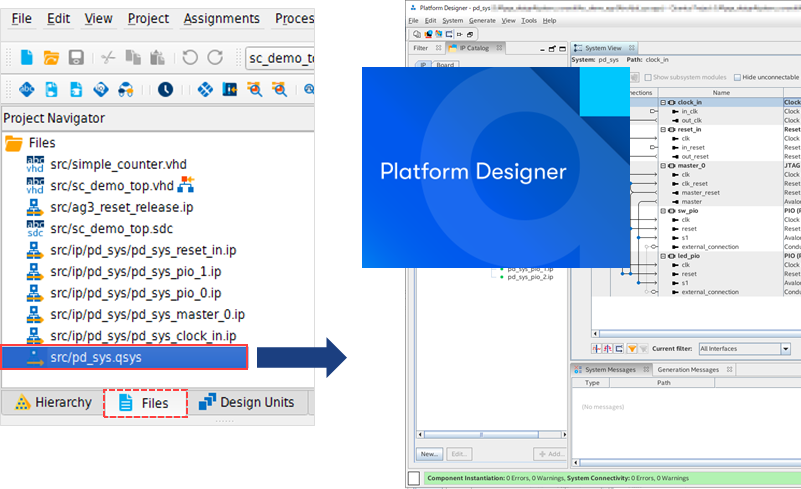Click the clock timing analyzer icon
Screen dimensions: 801x489
[x=165, y=90]
